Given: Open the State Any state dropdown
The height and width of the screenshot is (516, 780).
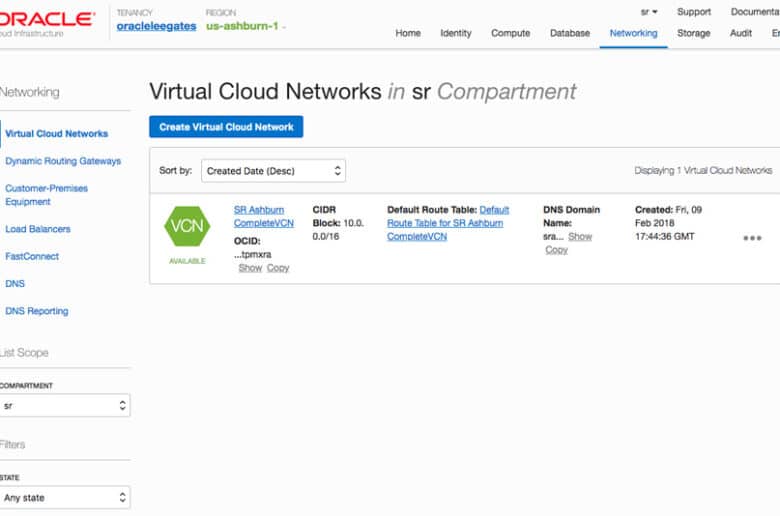Looking at the screenshot, I should [65, 498].
